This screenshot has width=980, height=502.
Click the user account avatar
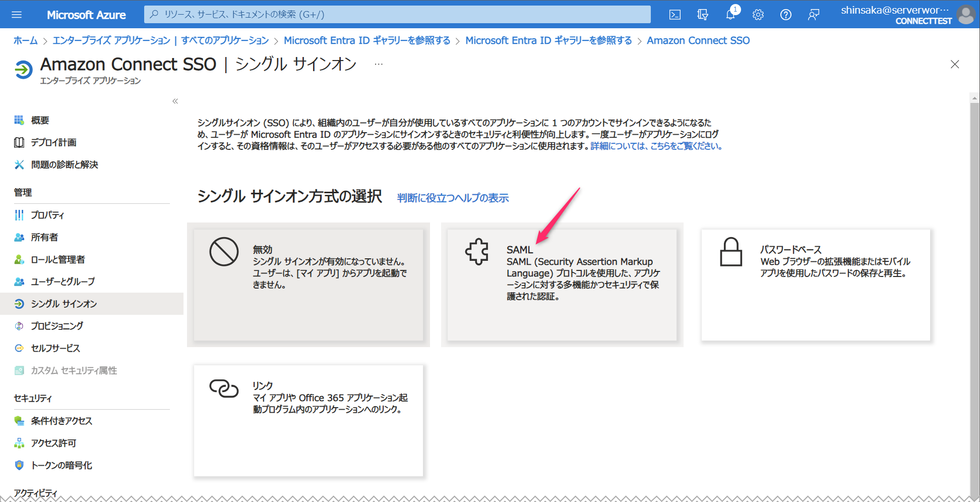tap(966, 15)
